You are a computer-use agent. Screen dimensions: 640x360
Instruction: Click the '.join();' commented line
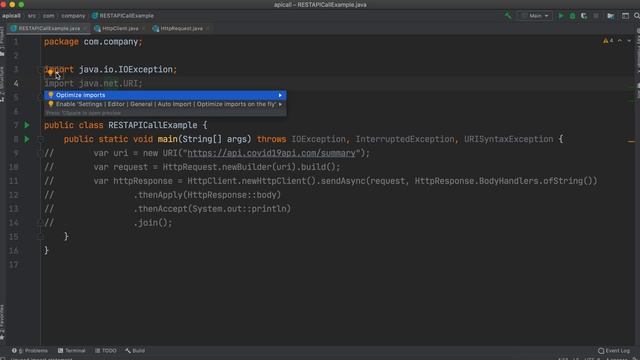pyautogui.click(x=153, y=223)
